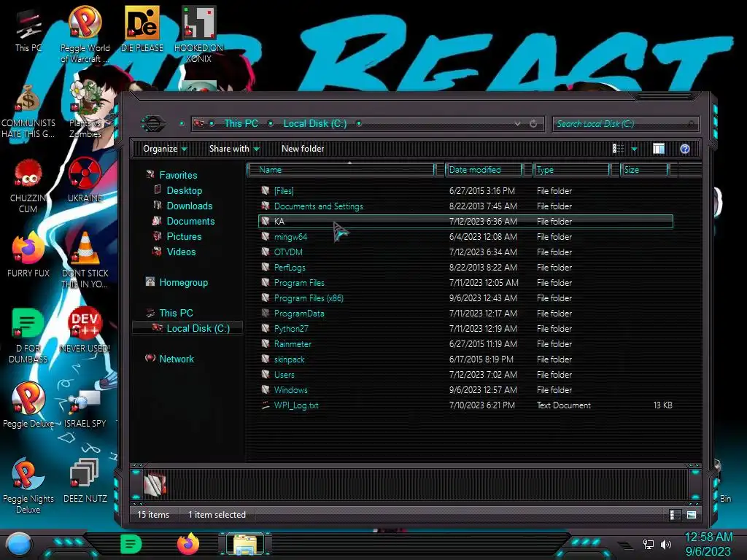This screenshot has height=560, width=747.
Task: Change the view layout icon
Action: [618, 149]
